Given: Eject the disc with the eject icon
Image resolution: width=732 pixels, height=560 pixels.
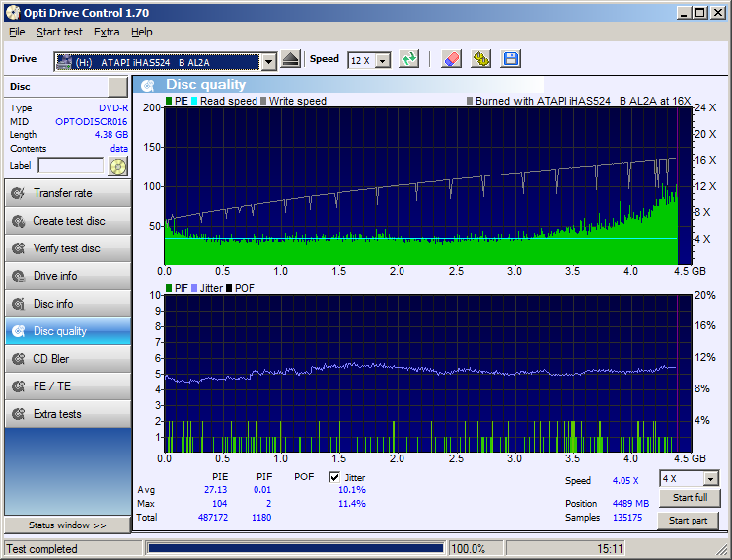Looking at the screenshot, I should 290,60.
